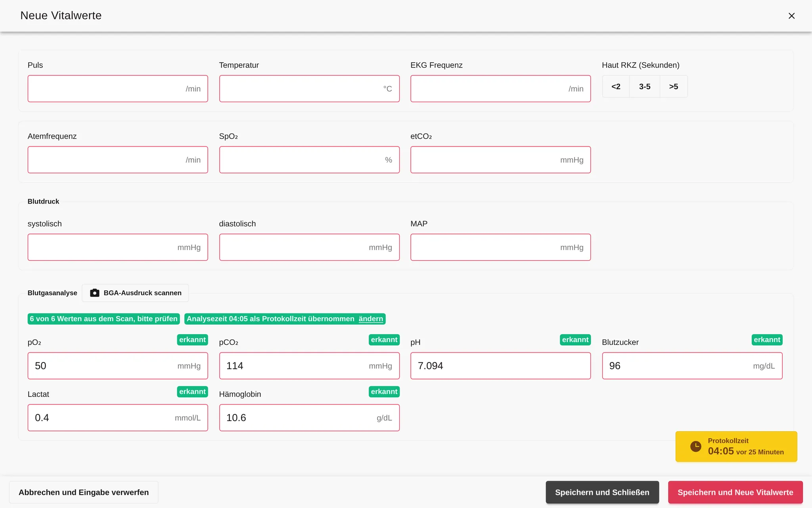Click Speichern und Schließen button
Viewport: 812px width, 508px height.
tap(602, 493)
